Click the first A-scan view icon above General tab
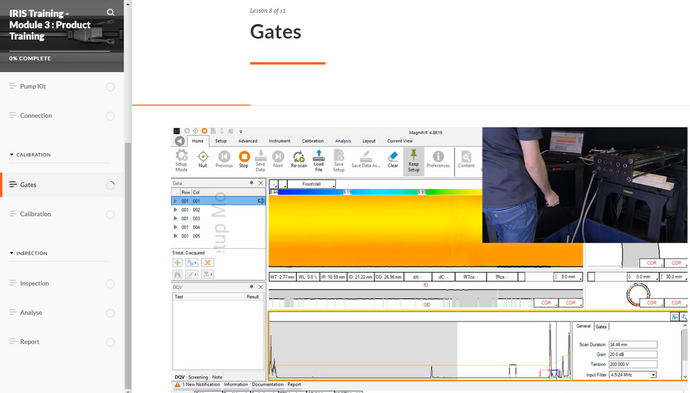The width and height of the screenshot is (690, 393). pos(675,317)
